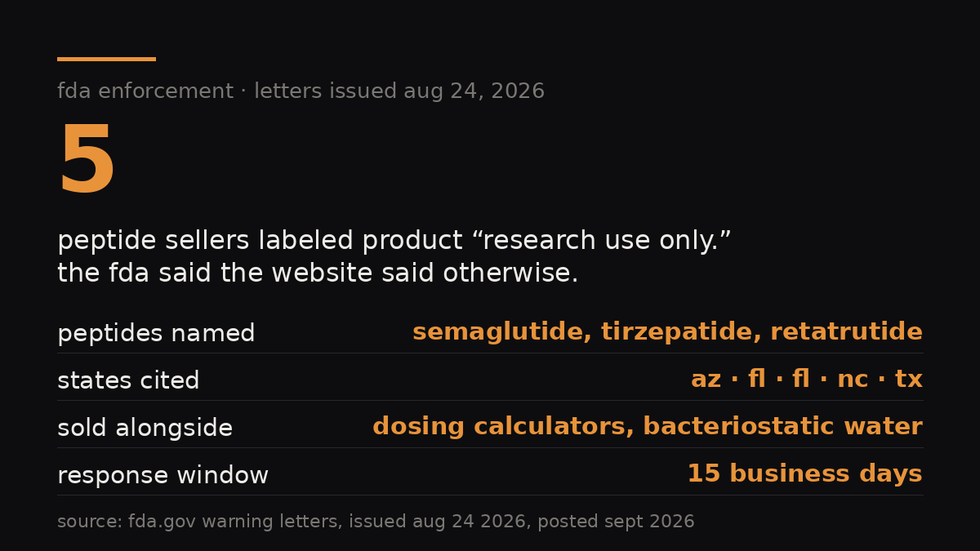Click the 'sold alongside' row label
Viewport: 980px width, 551px height.
(145, 428)
